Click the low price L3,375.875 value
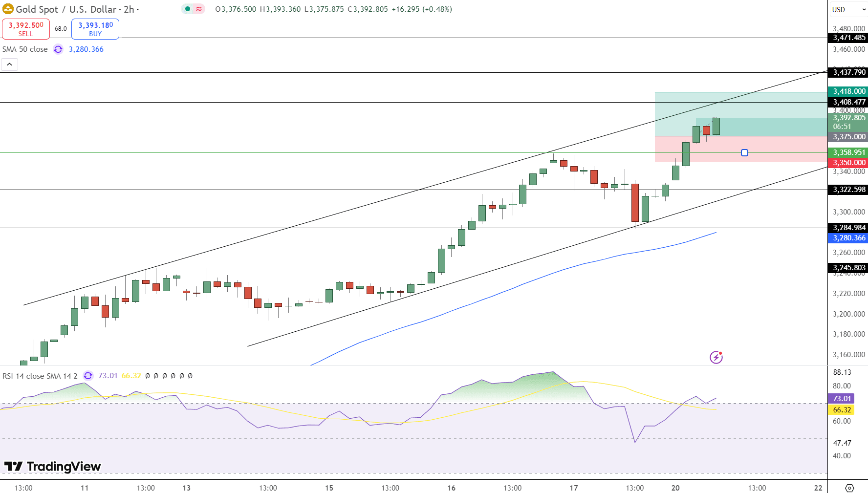 coord(324,9)
